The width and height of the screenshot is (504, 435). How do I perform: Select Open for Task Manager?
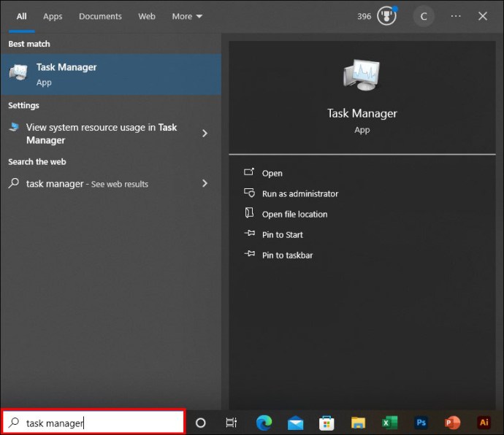coord(272,173)
